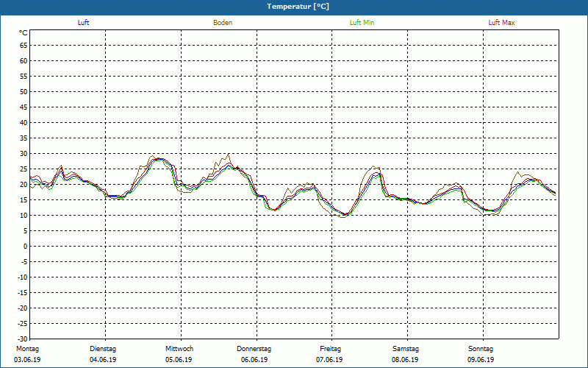Click the date 05.06.19
588x368 pixels.
pyautogui.click(x=179, y=360)
